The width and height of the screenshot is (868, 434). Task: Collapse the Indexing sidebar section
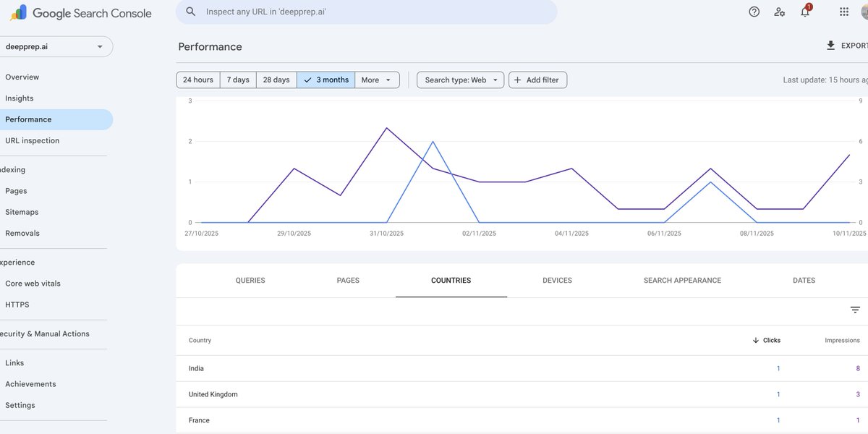coord(13,170)
